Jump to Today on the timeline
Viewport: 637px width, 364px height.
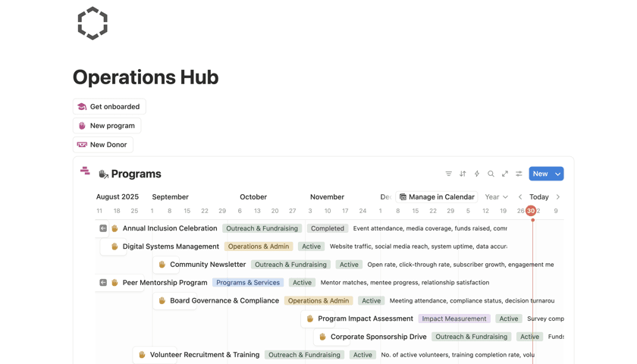click(x=538, y=197)
